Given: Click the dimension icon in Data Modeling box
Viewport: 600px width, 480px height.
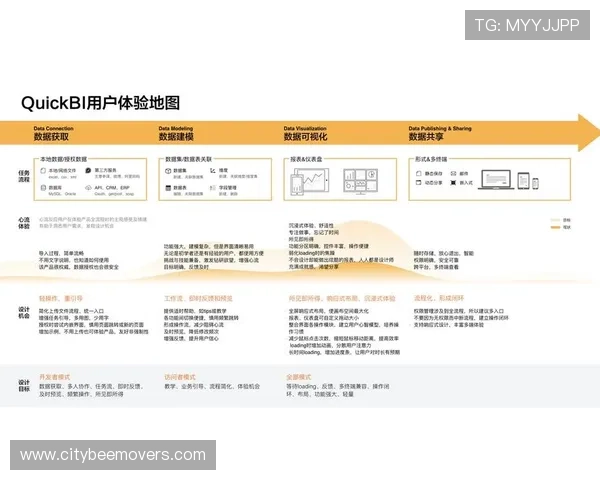Looking at the screenshot, I should (213, 170).
